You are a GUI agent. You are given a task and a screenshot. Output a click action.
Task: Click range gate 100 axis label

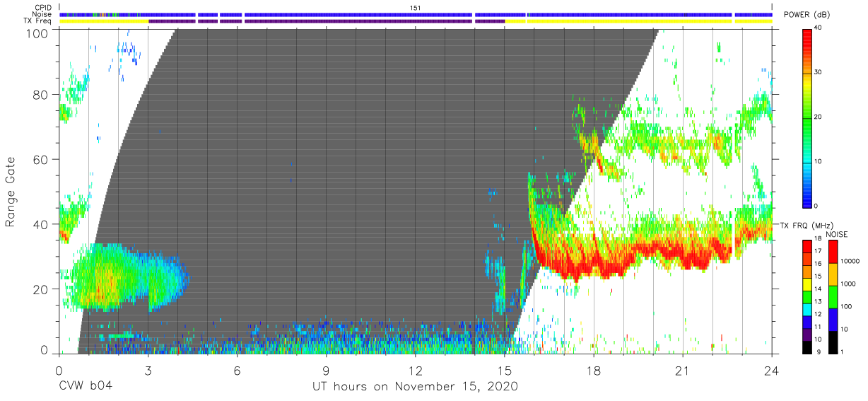37,33
